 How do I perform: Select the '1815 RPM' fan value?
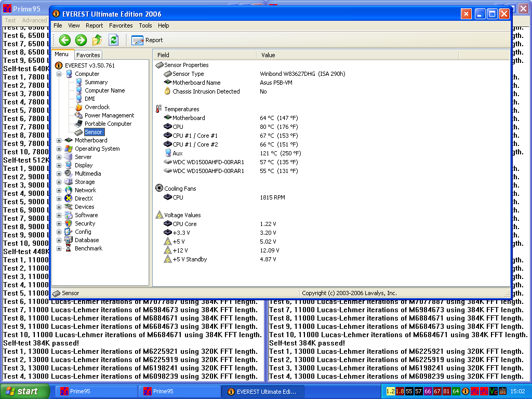coord(272,197)
